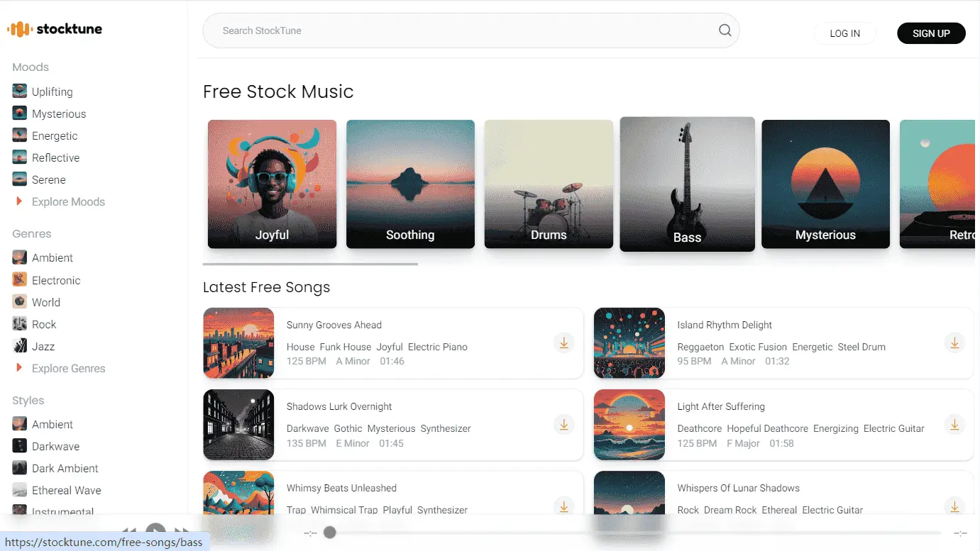The width and height of the screenshot is (980, 551).
Task: Download the Shadows Lurk Overnight song
Action: (x=563, y=424)
